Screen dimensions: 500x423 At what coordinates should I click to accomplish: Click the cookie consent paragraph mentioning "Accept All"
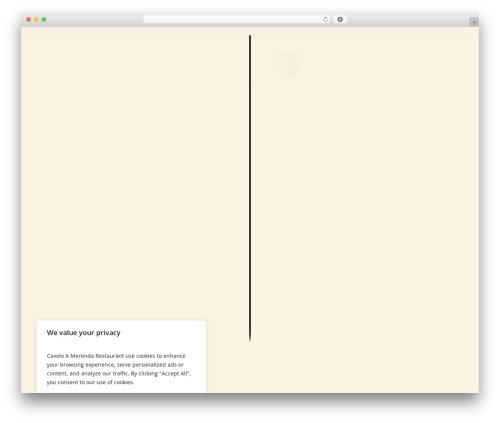click(x=119, y=369)
